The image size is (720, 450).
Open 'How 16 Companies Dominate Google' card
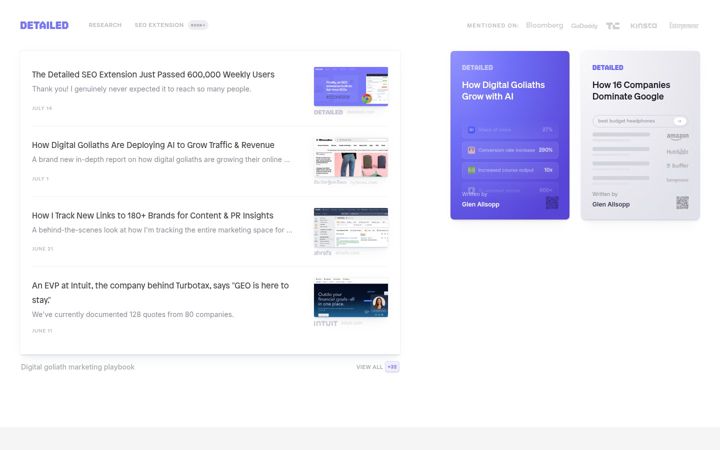[x=640, y=135]
